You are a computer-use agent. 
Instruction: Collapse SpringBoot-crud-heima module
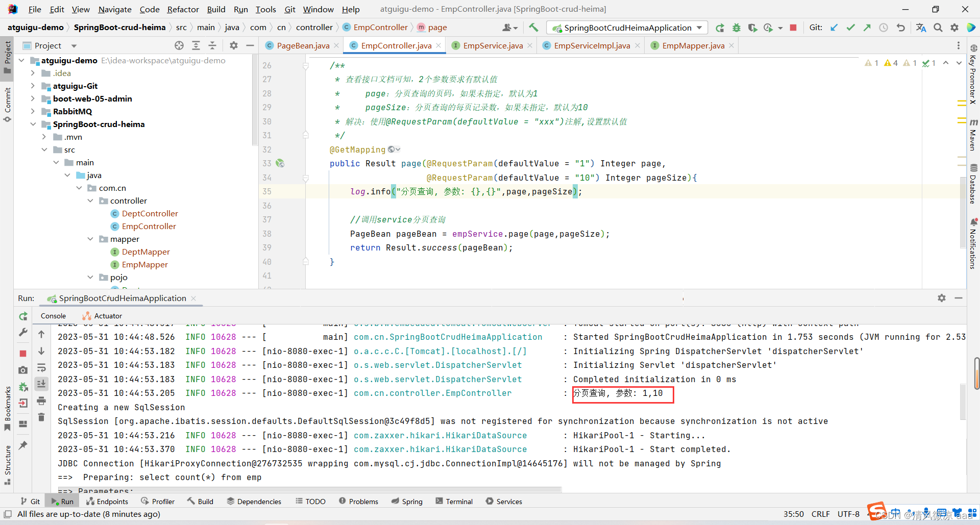click(x=33, y=124)
